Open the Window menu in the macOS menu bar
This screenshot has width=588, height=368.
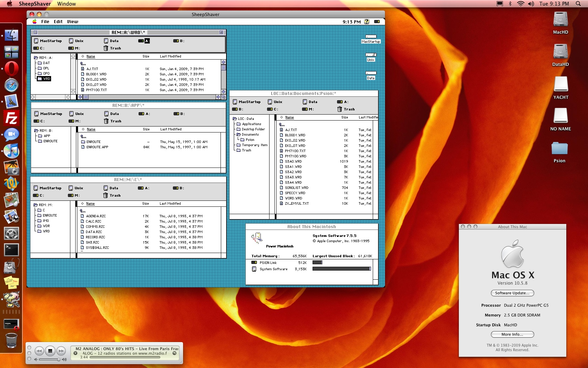(66, 4)
